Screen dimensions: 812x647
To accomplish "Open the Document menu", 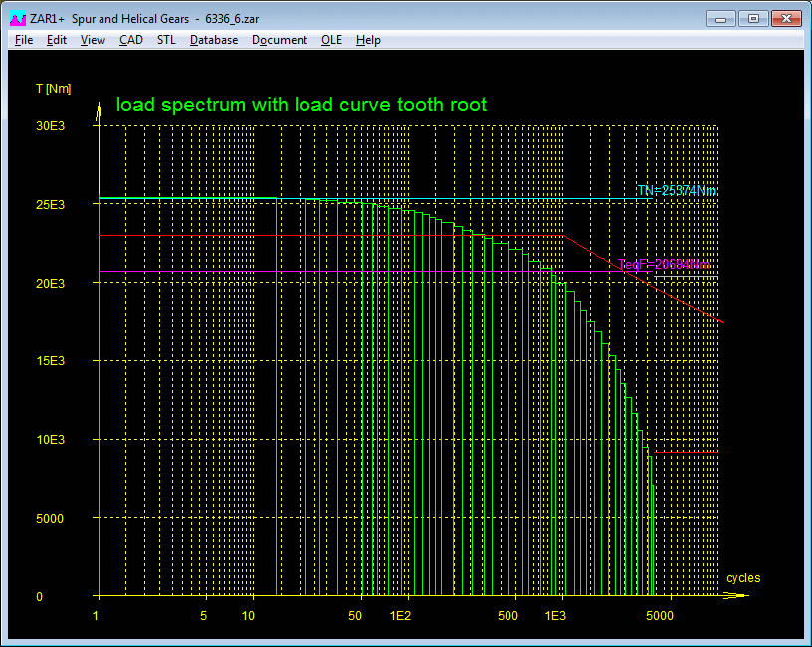I will [280, 40].
